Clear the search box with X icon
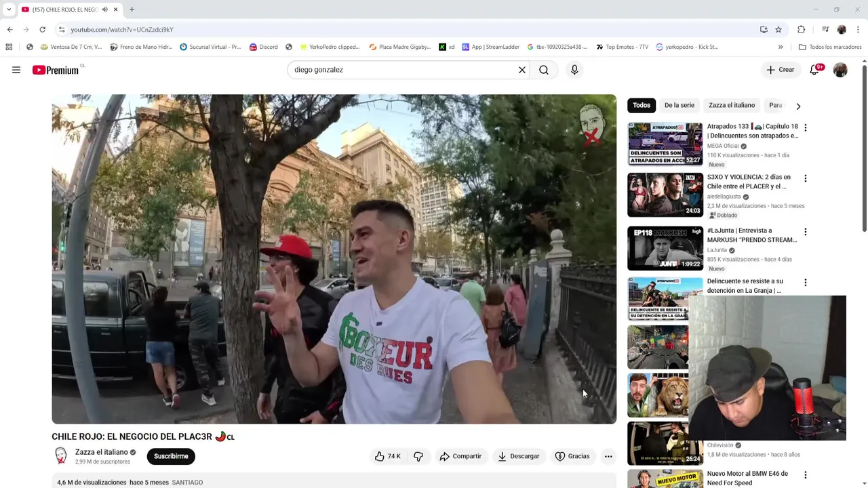The width and height of the screenshot is (868, 488). [522, 70]
